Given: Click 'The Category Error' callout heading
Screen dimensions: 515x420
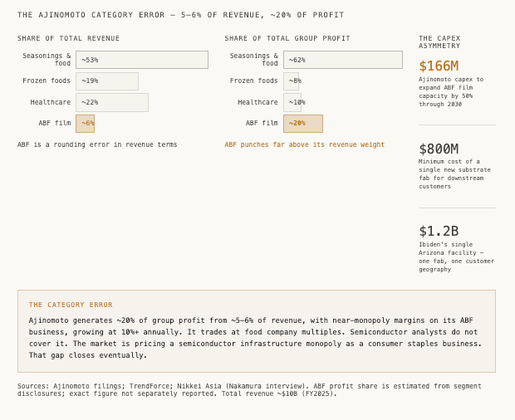Looking at the screenshot, I should point(71,305).
